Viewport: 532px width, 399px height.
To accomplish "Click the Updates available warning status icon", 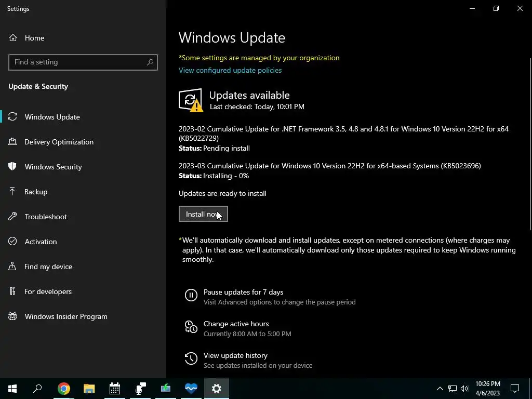I will [191, 100].
